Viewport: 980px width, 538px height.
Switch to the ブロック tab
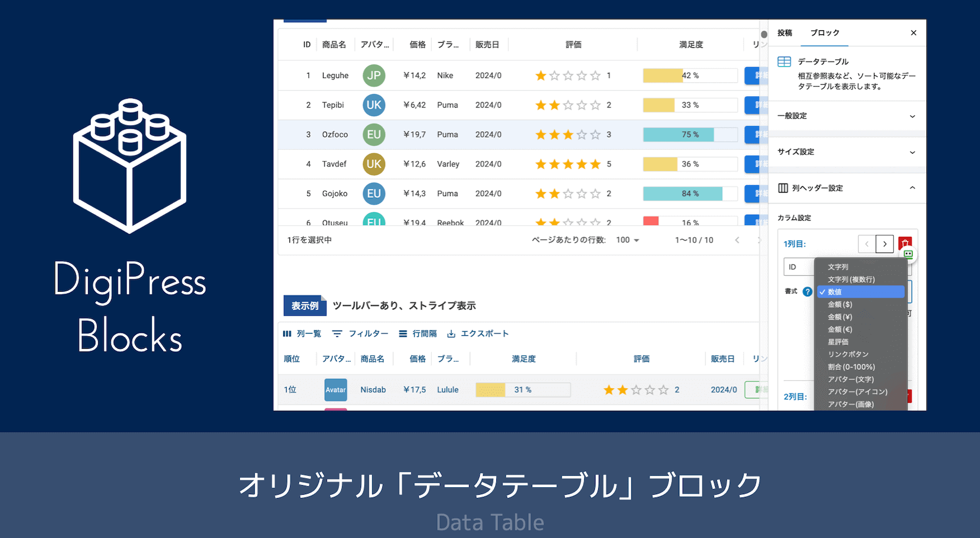[824, 32]
